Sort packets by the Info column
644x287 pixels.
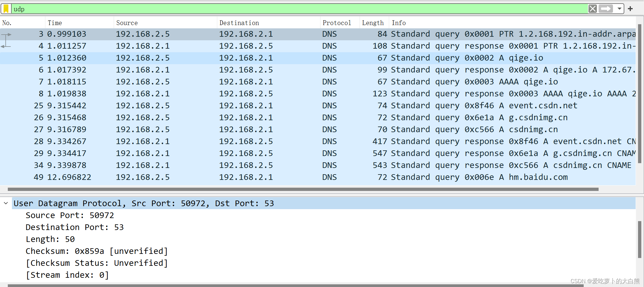(x=512, y=23)
